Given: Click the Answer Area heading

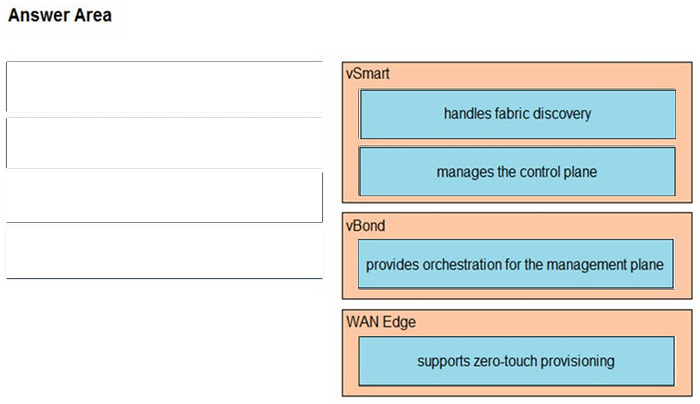Looking at the screenshot, I should tap(59, 16).
